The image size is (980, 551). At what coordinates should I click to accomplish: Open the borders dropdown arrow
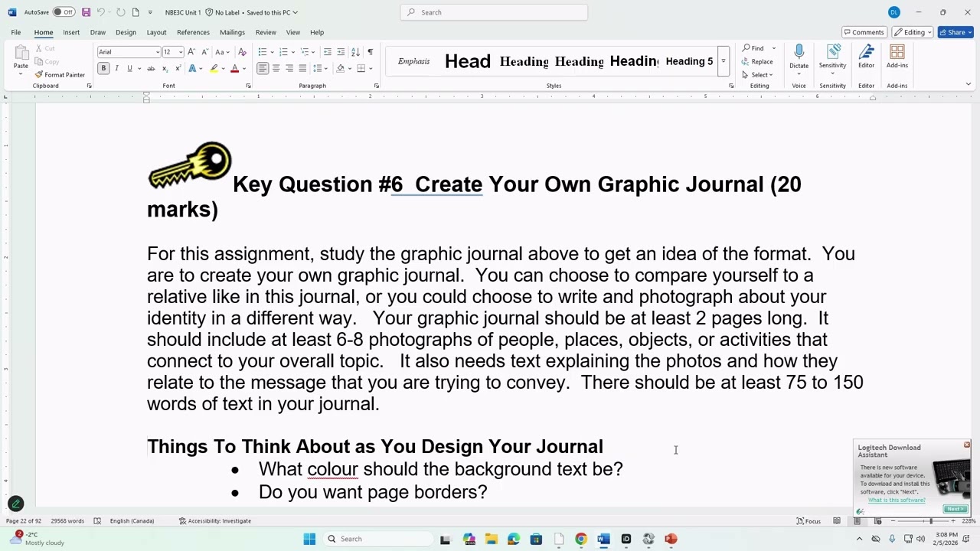[x=370, y=69]
